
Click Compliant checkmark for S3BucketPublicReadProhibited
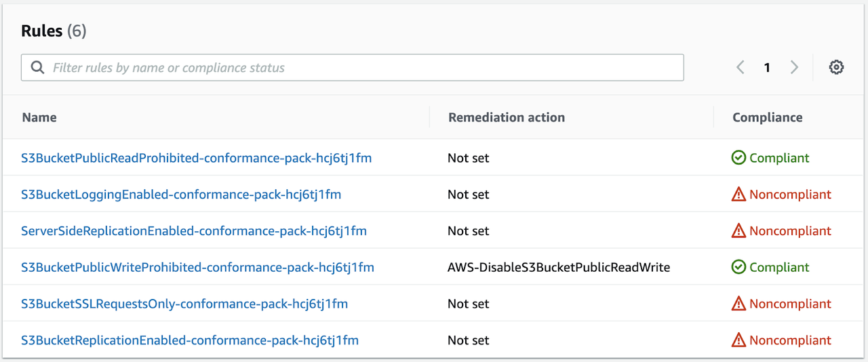[738, 158]
